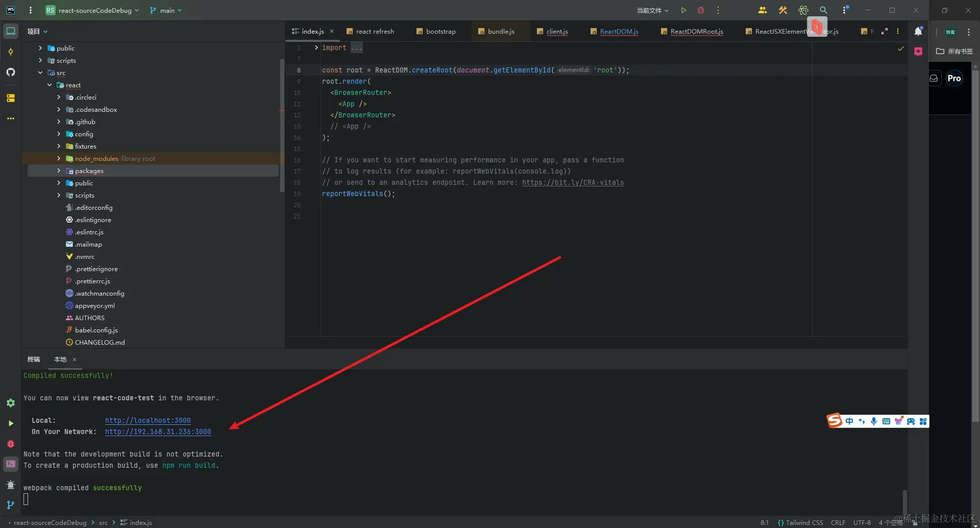Open Search Everywhere magnifier
The image size is (980, 528).
tap(823, 10)
